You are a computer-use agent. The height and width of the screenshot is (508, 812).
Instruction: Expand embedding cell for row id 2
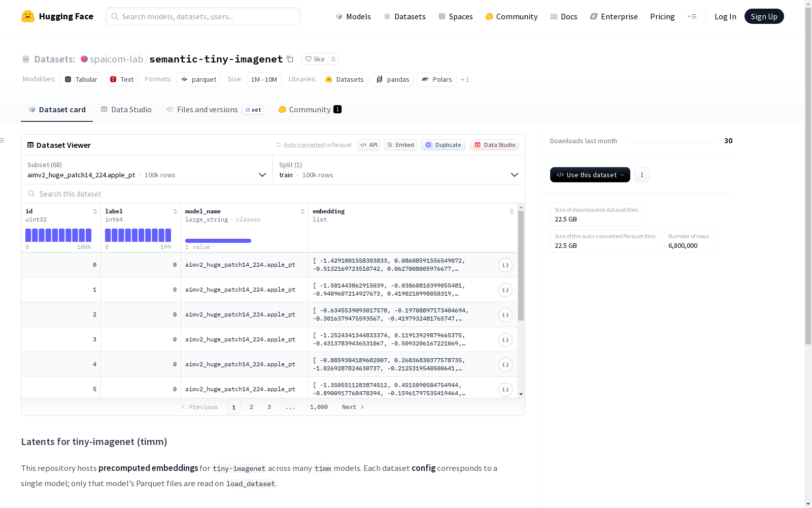point(505,315)
